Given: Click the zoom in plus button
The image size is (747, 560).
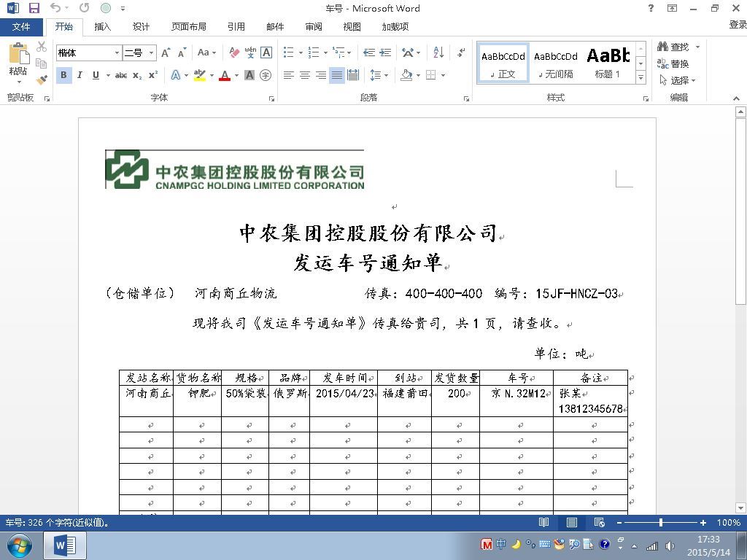Looking at the screenshot, I should point(703,523).
